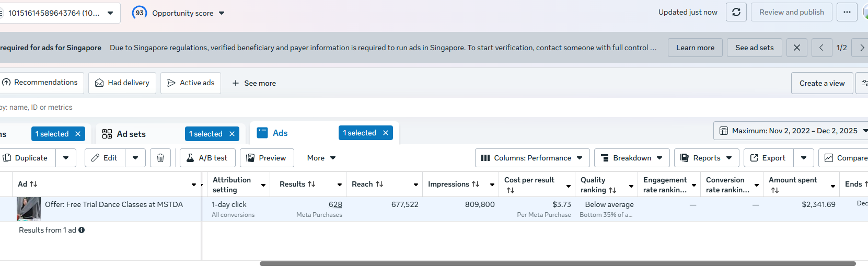Screen dimensions: 868x277
Task: Delete the selected ad with trash icon
Action: tap(160, 158)
